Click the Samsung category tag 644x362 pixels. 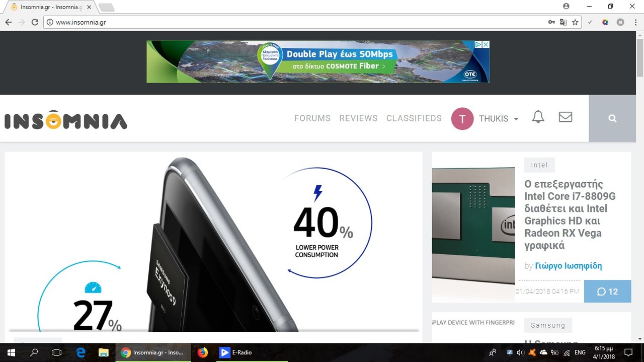click(548, 325)
